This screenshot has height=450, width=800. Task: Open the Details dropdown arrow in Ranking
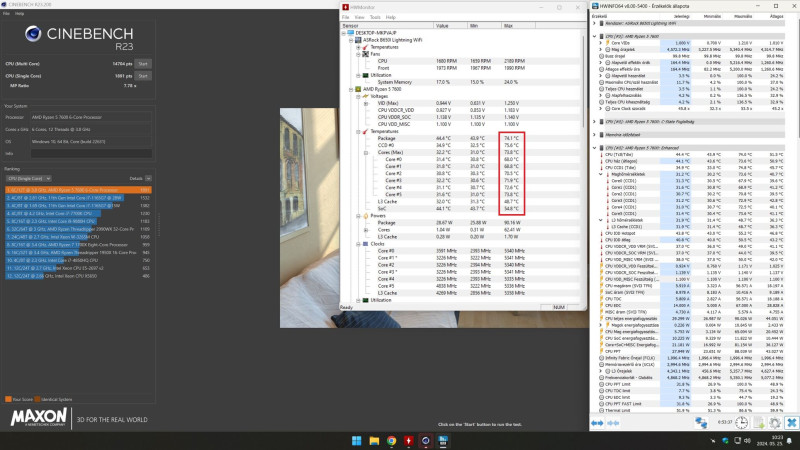pos(148,179)
